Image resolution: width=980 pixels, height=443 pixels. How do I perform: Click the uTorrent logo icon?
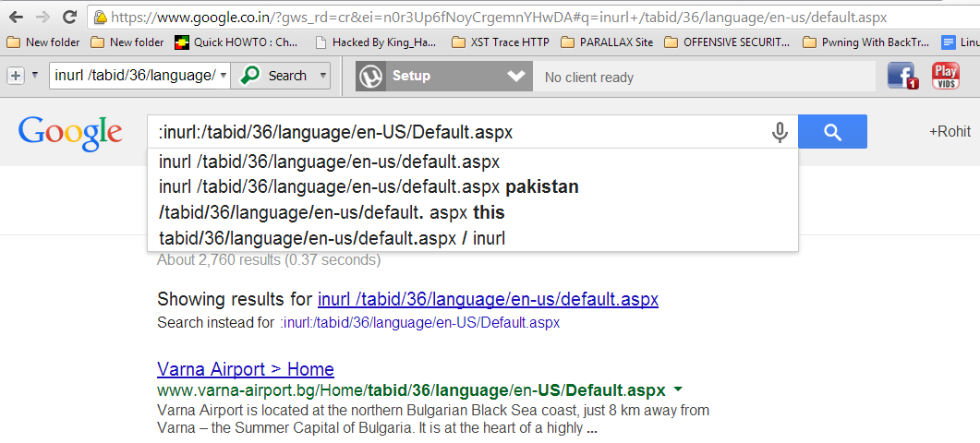(x=371, y=77)
